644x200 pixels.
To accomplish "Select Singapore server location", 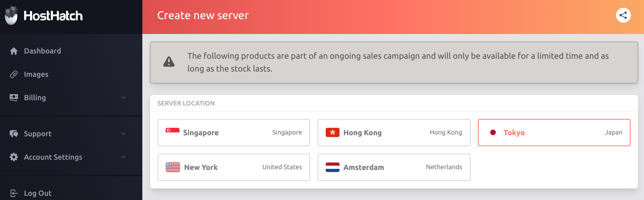I will click(234, 132).
